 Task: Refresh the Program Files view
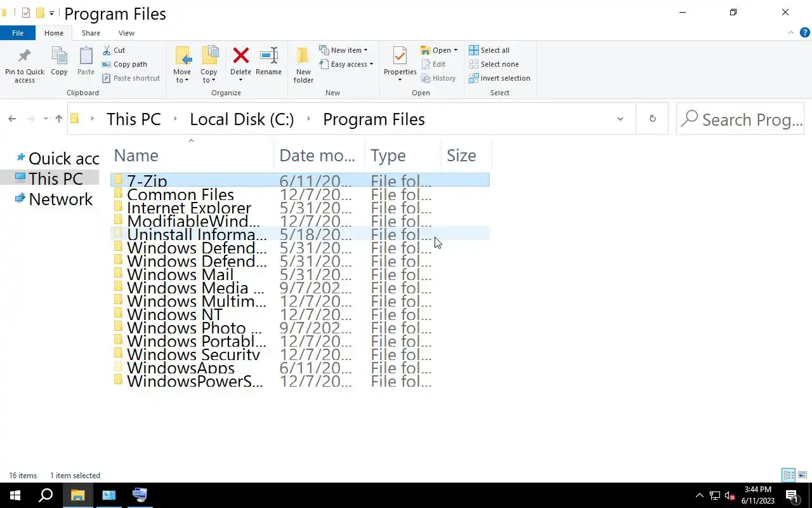point(652,119)
